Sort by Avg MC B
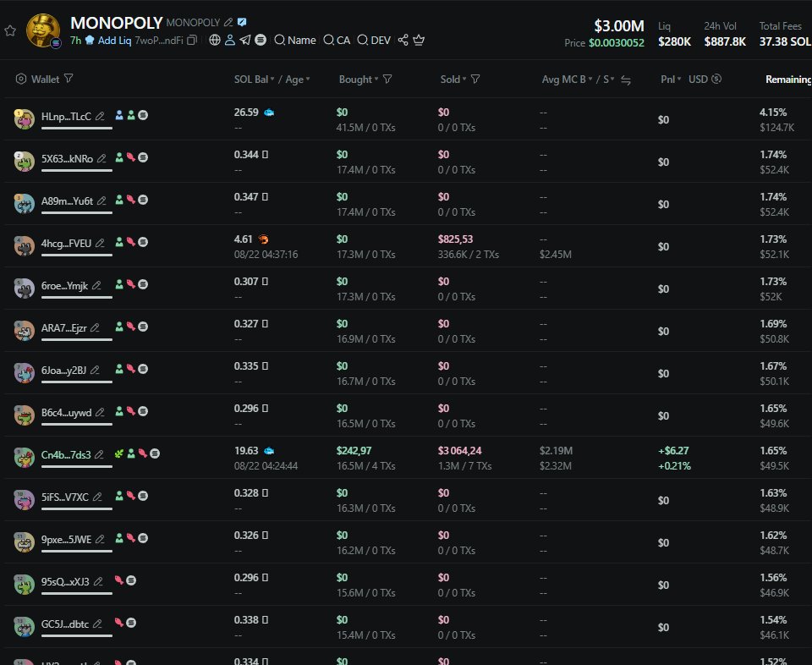This screenshot has width=812, height=665. tap(567, 80)
